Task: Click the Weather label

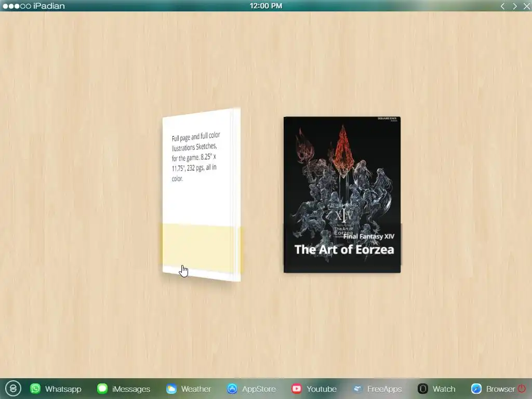Action: [x=196, y=389]
